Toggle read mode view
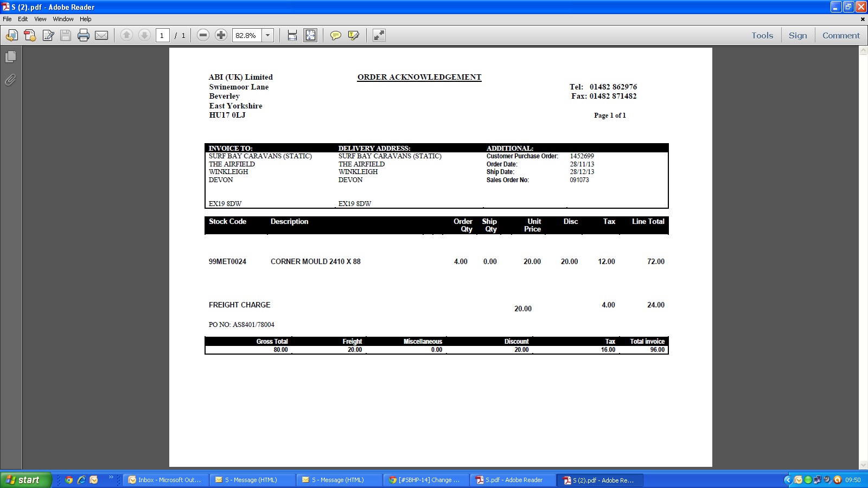 [x=379, y=36]
